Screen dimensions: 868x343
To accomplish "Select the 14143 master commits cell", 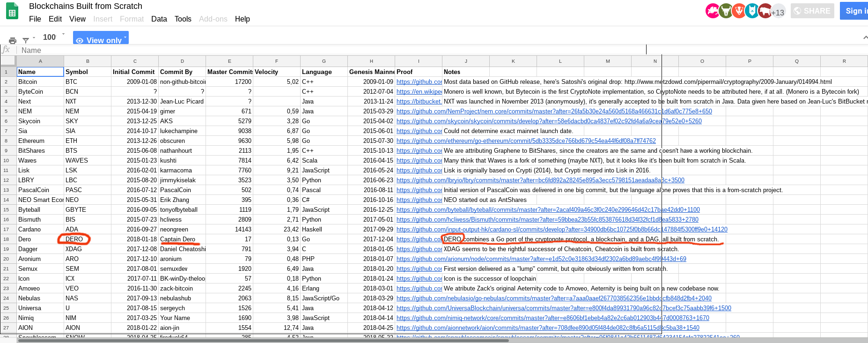I will click(229, 229).
